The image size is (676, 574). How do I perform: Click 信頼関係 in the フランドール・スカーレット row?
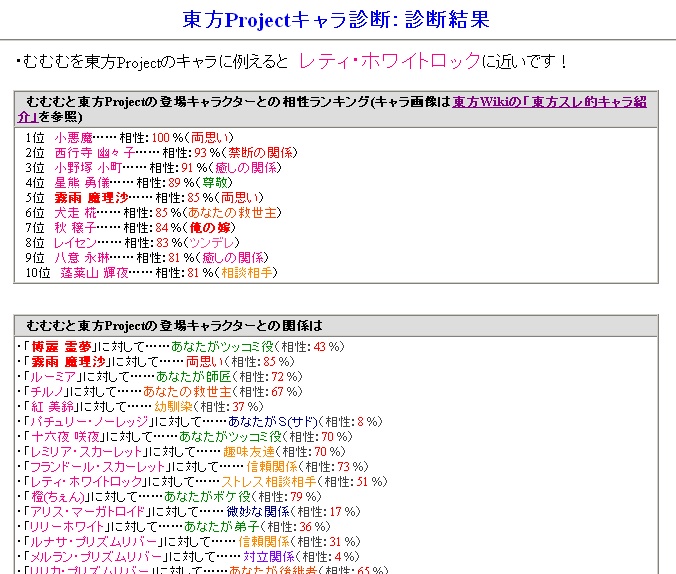[272, 467]
